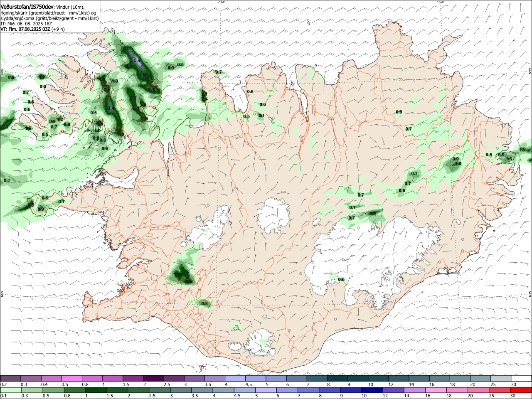Click the bright magenta 0.5 swatch in top legend row
This screenshot has width=532, height=399.
tap(71, 378)
